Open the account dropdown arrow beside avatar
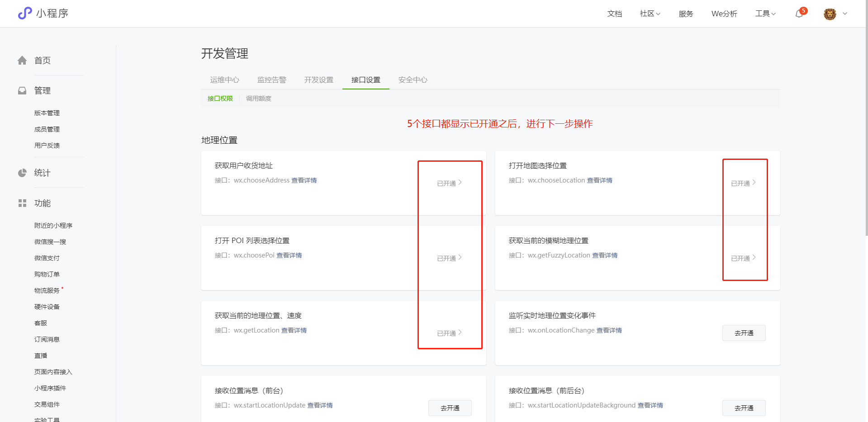This screenshot has width=868, height=422. 845,14
